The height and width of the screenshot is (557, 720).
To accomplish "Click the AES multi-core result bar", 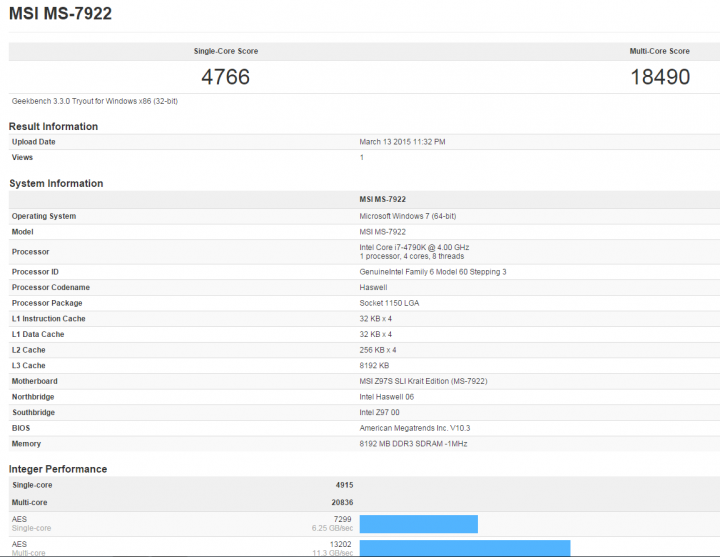I will 465,548.
